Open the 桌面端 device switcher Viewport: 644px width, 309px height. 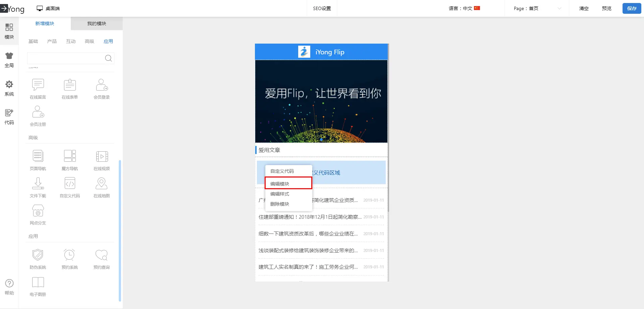(48, 8)
